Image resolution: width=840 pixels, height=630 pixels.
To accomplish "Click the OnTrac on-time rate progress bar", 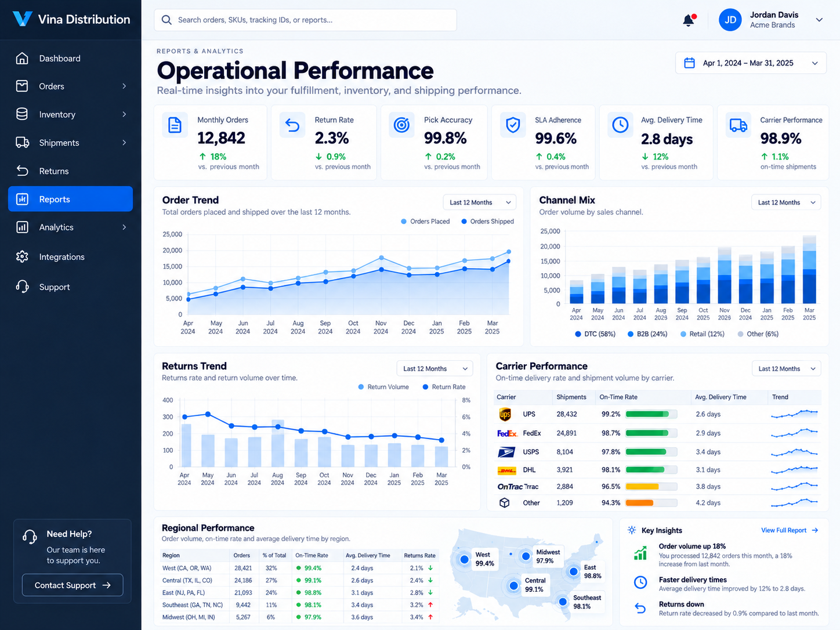I will [651, 487].
